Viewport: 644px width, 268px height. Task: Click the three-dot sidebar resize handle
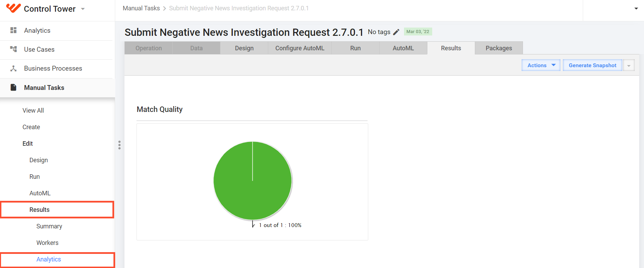(119, 145)
